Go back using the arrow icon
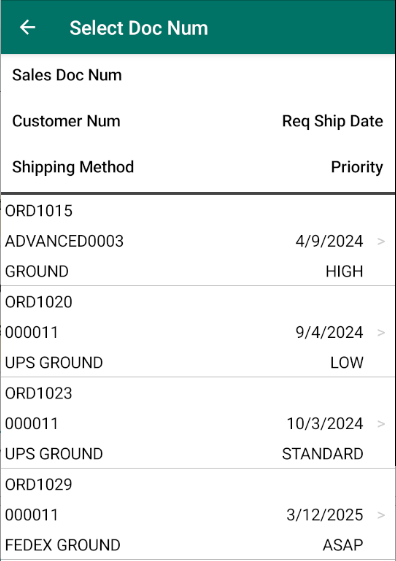Viewport: 396px width, 561px height. click(x=28, y=28)
